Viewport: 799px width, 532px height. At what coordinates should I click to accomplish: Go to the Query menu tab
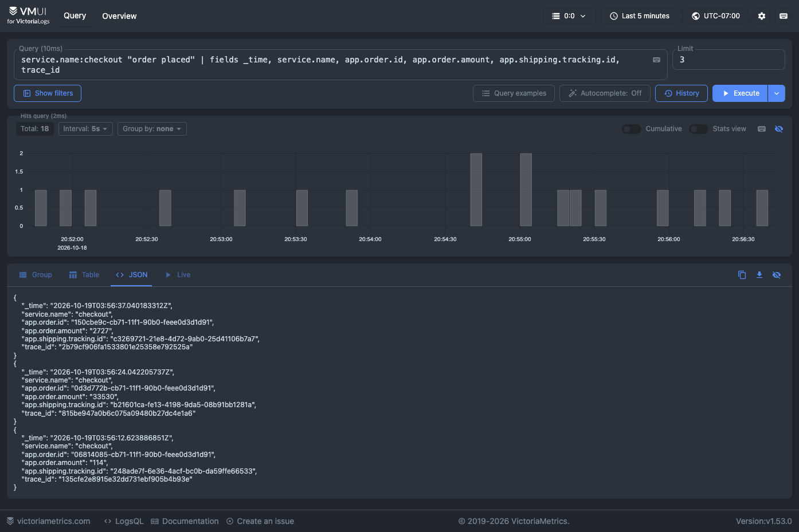pos(75,16)
